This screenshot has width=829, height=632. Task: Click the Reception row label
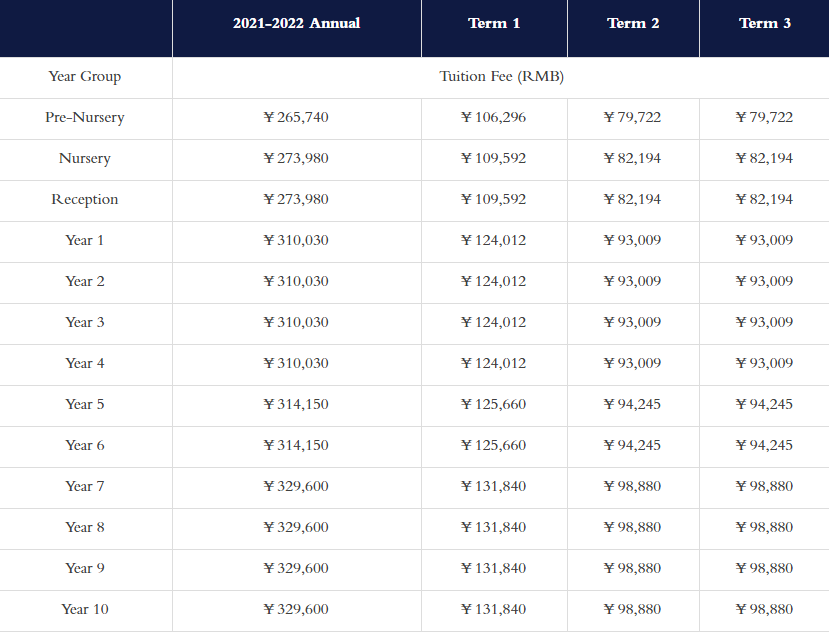pyautogui.click(x=85, y=199)
